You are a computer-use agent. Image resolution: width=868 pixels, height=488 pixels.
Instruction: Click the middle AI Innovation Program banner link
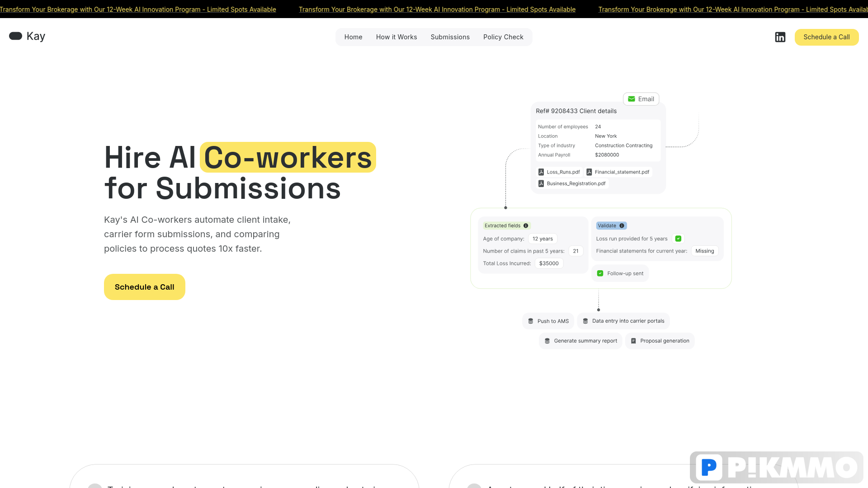click(x=437, y=9)
